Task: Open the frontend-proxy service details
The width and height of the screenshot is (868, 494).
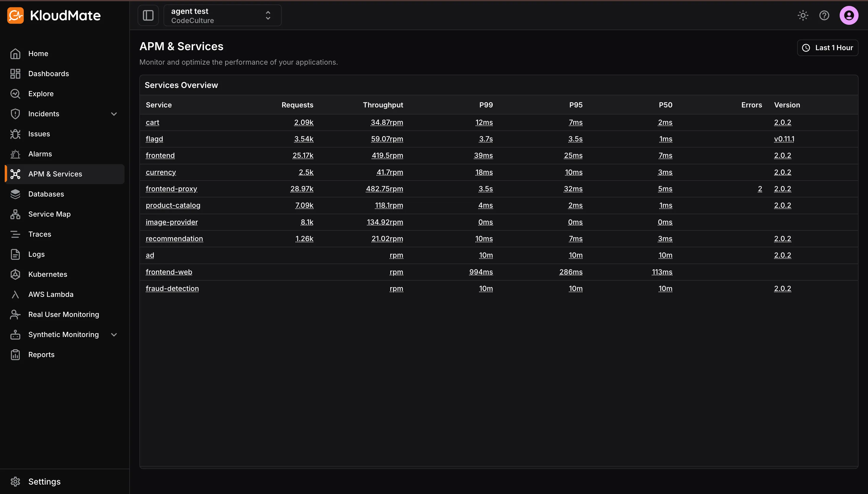Action: (171, 189)
